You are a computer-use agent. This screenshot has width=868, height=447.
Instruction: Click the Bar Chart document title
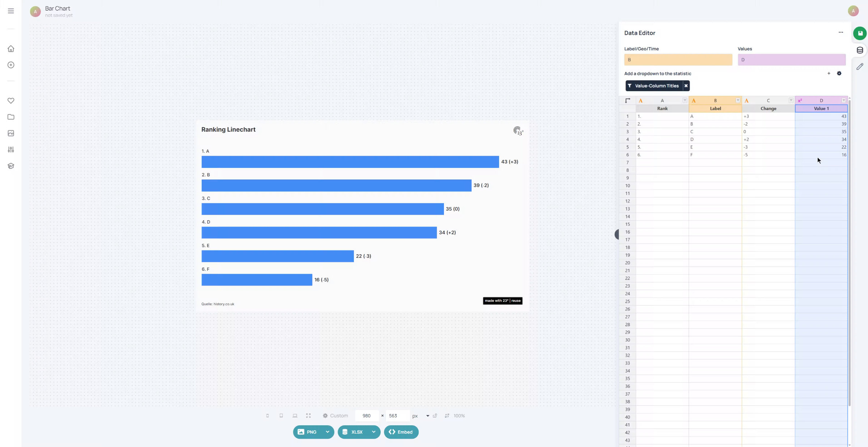click(58, 8)
